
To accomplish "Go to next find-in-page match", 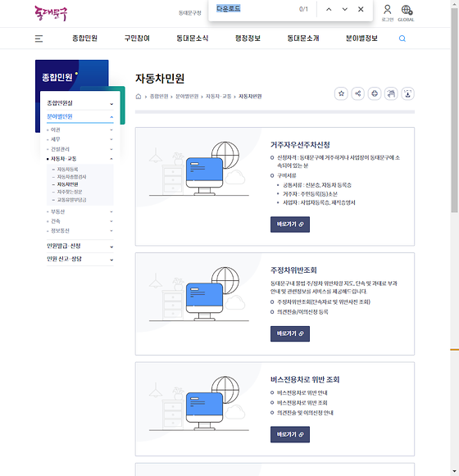I will 345,9.
